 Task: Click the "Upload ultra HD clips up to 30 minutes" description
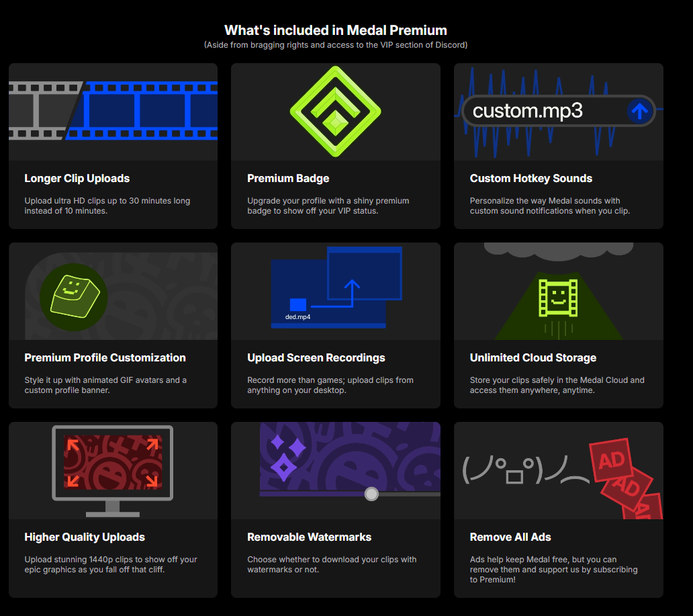(x=107, y=206)
